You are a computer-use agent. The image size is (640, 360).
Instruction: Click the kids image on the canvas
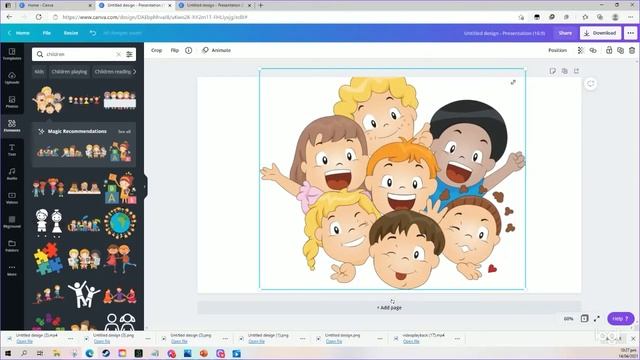click(392, 179)
